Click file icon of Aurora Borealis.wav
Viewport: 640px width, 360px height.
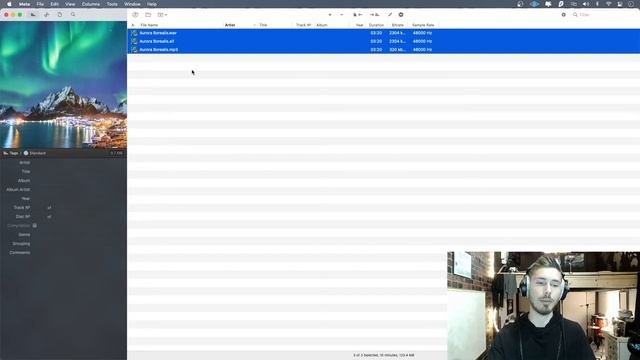coord(134,33)
